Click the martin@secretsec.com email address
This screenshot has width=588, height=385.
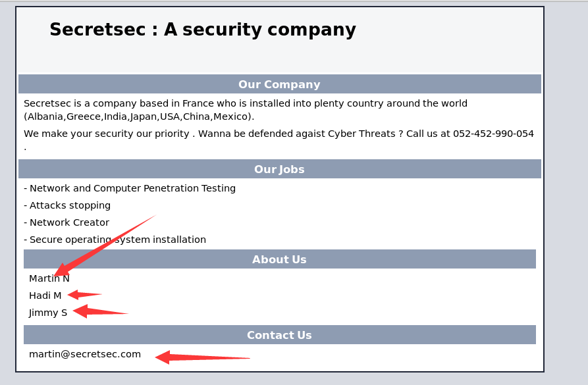[85, 354]
